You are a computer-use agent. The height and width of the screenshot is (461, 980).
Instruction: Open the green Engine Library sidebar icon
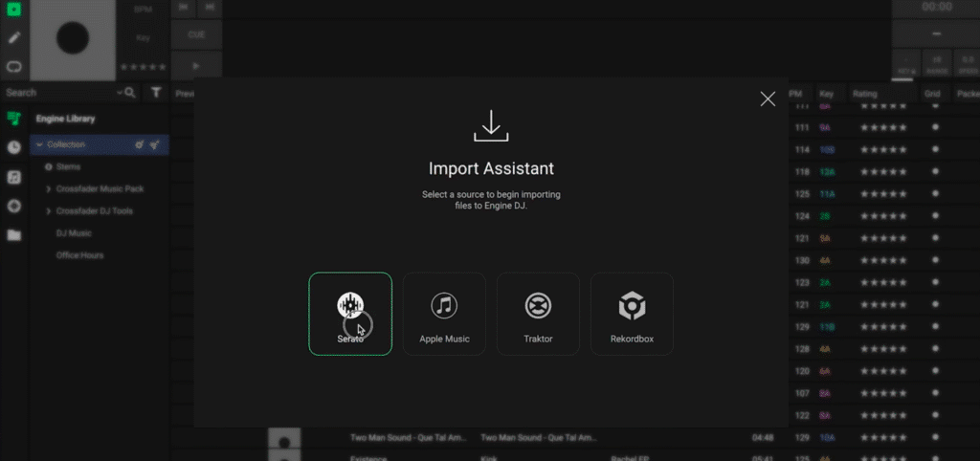13,118
